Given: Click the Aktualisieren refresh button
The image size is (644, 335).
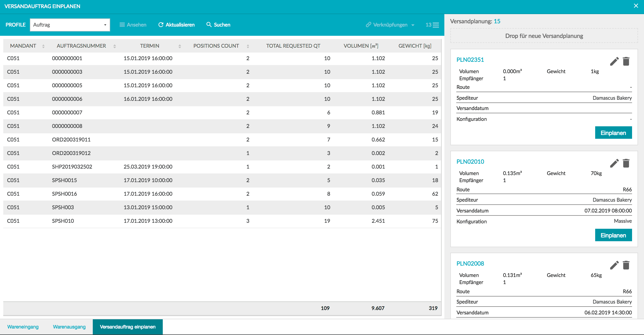Looking at the screenshot, I should (176, 25).
